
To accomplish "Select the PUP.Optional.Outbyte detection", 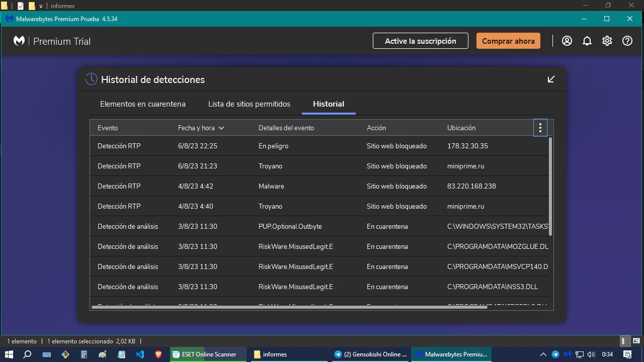I will (319, 226).
